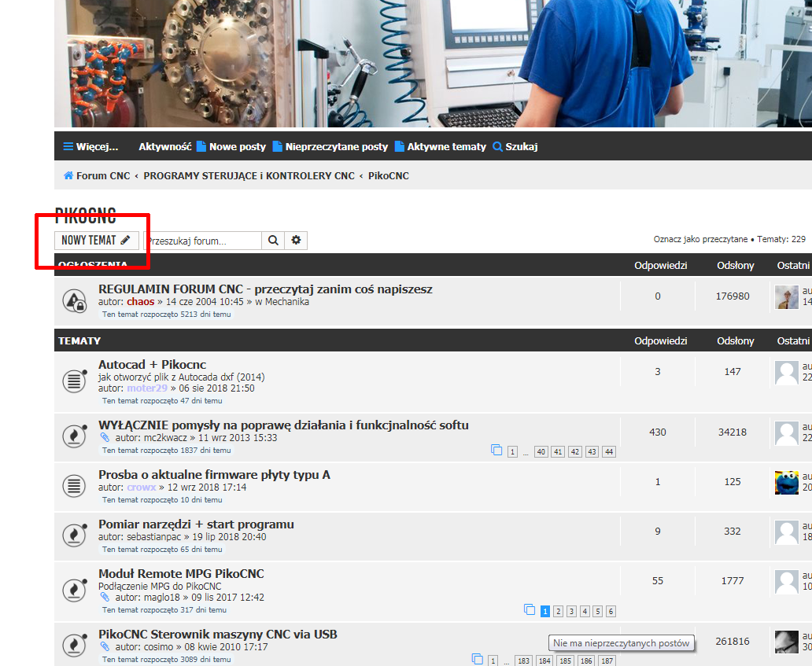Click the topic icon beside Prosba o aktualne firmware
This screenshot has width=812, height=666.
(74, 486)
